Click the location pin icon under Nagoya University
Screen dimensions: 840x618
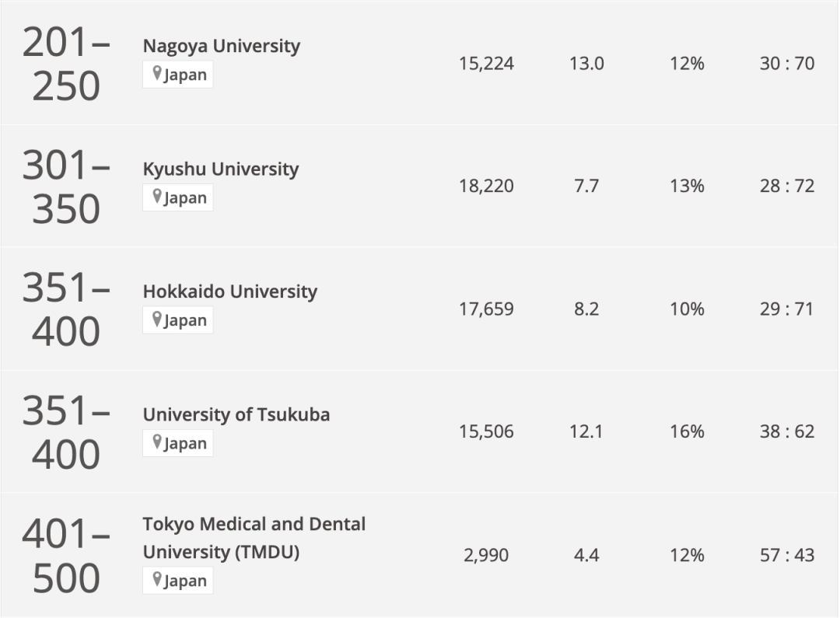coord(157,75)
